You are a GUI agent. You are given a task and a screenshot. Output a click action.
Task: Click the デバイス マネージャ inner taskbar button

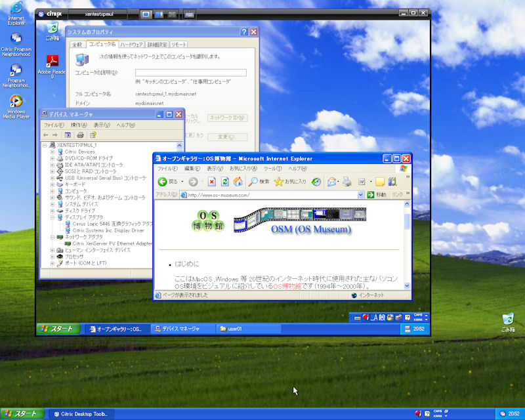tap(183, 329)
